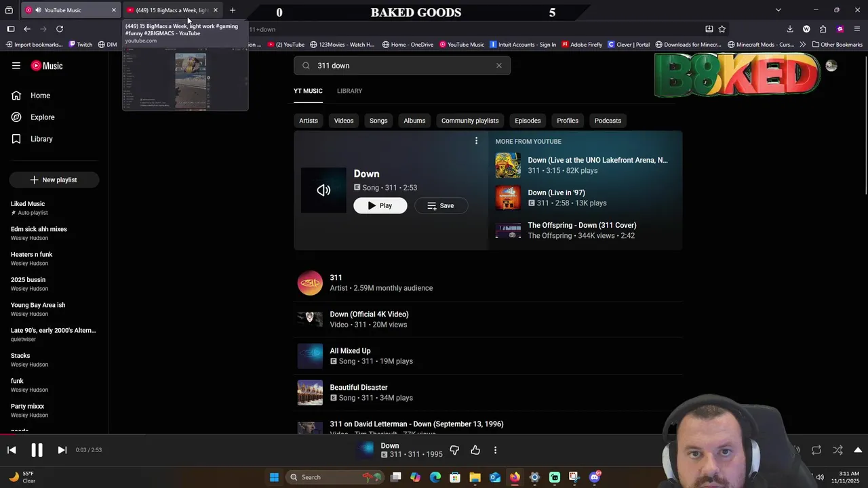Pause the currently playing song
The image size is (868, 488).
coord(37,450)
